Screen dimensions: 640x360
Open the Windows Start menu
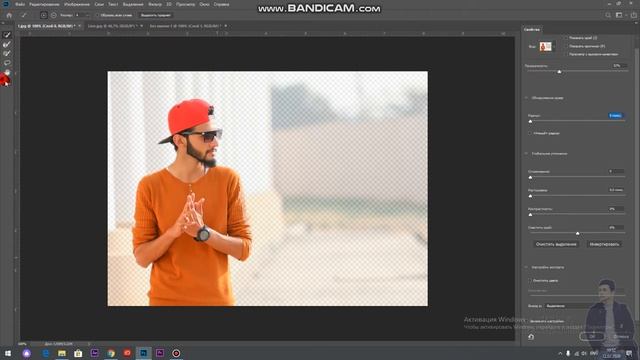[8, 353]
